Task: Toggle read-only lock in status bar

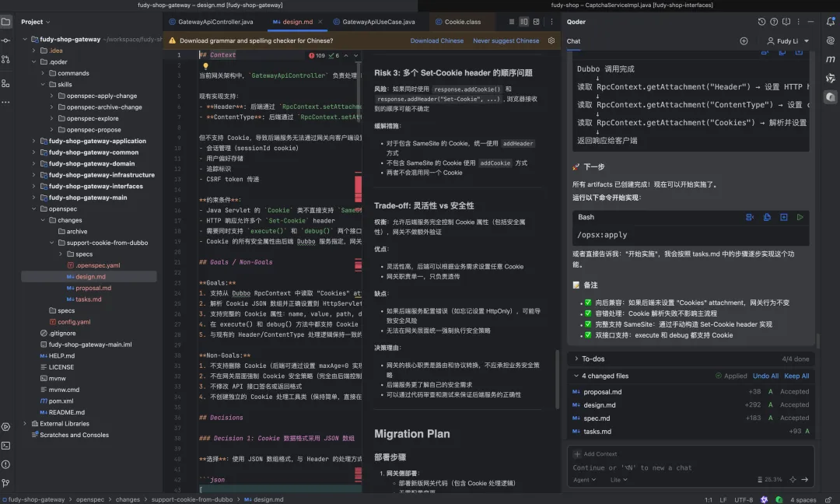Action: 828,499
